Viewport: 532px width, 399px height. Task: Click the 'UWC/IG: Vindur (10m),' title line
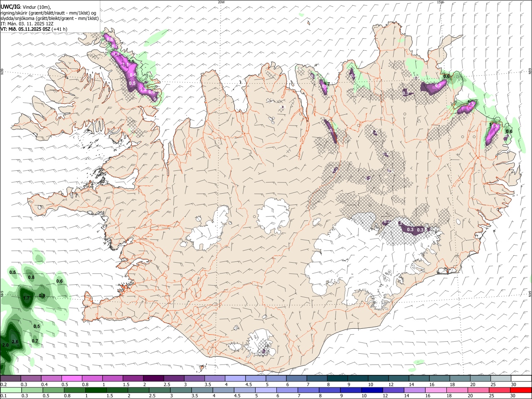coord(25,7)
